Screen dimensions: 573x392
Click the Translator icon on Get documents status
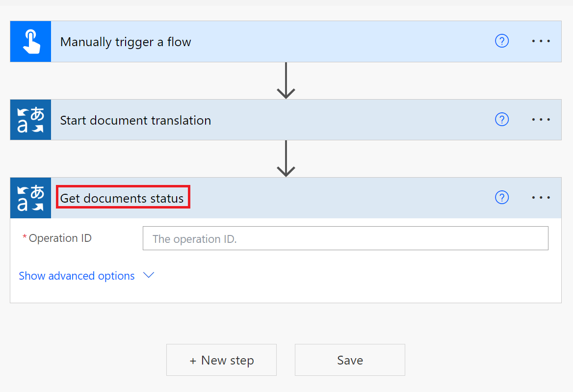30,198
